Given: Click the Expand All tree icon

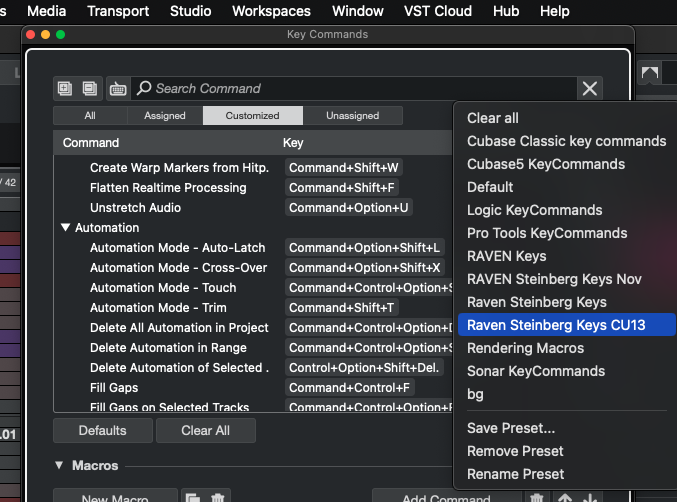Looking at the screenshot, I should click(65, 88).
